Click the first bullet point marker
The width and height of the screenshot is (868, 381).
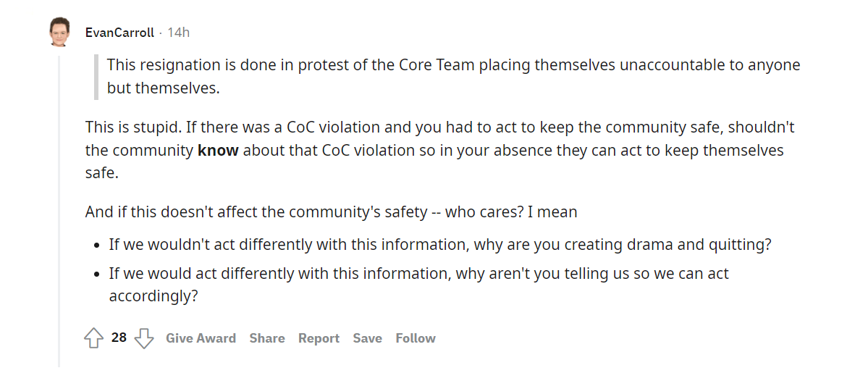98,246
